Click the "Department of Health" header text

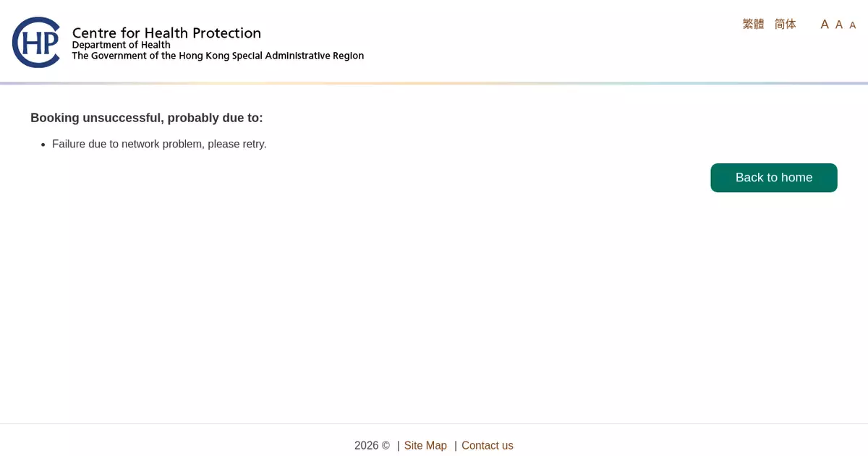(121, 45)
